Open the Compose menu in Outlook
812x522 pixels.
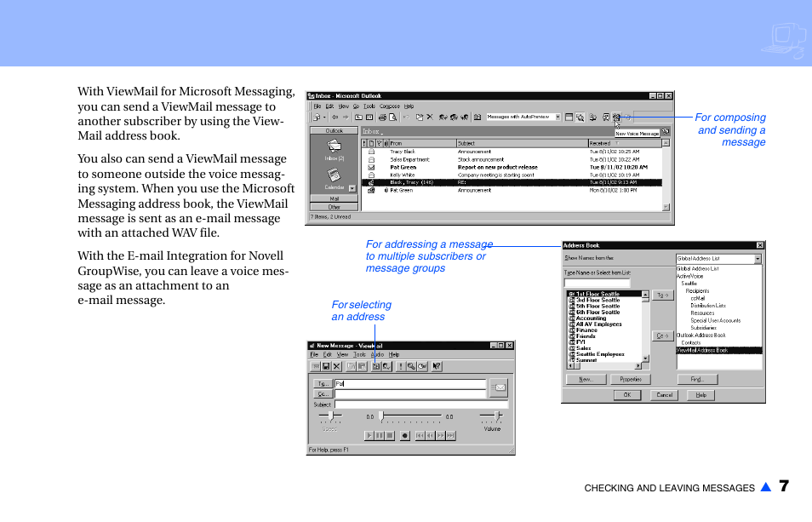390,106
